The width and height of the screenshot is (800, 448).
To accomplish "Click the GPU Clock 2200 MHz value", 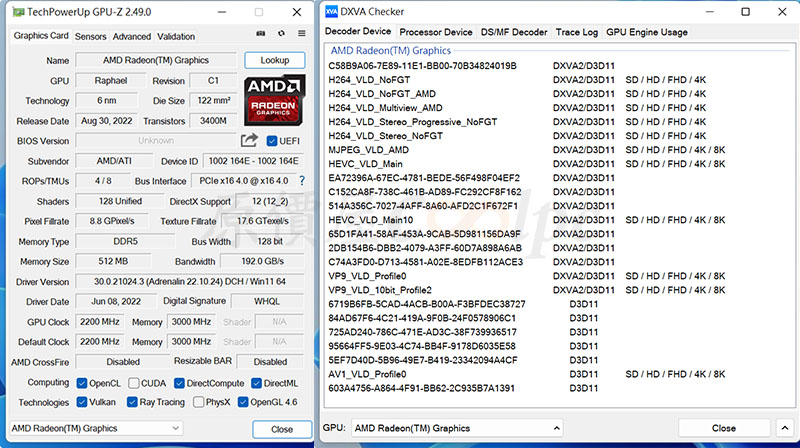I will [x=100, y=322].
